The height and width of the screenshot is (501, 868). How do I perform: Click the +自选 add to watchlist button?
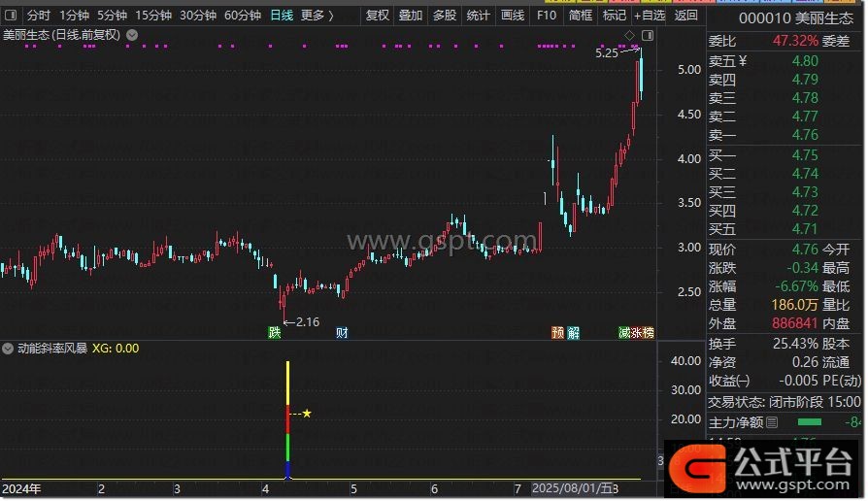pos(650,15)
